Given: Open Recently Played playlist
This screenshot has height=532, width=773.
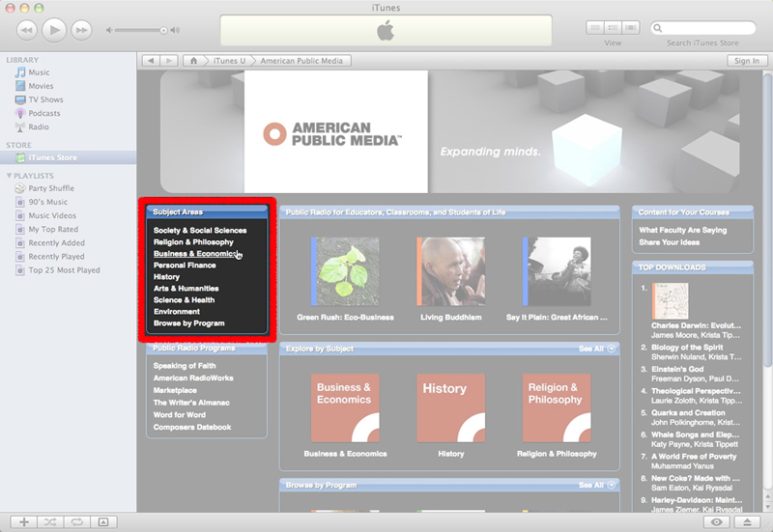Looking at the screenshot, I should tap(56, 257).
